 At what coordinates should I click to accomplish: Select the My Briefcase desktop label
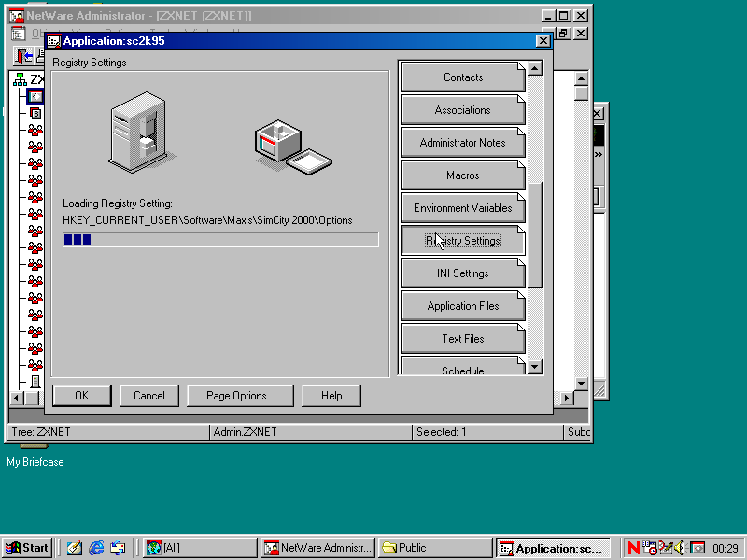[x=35, y=462]
